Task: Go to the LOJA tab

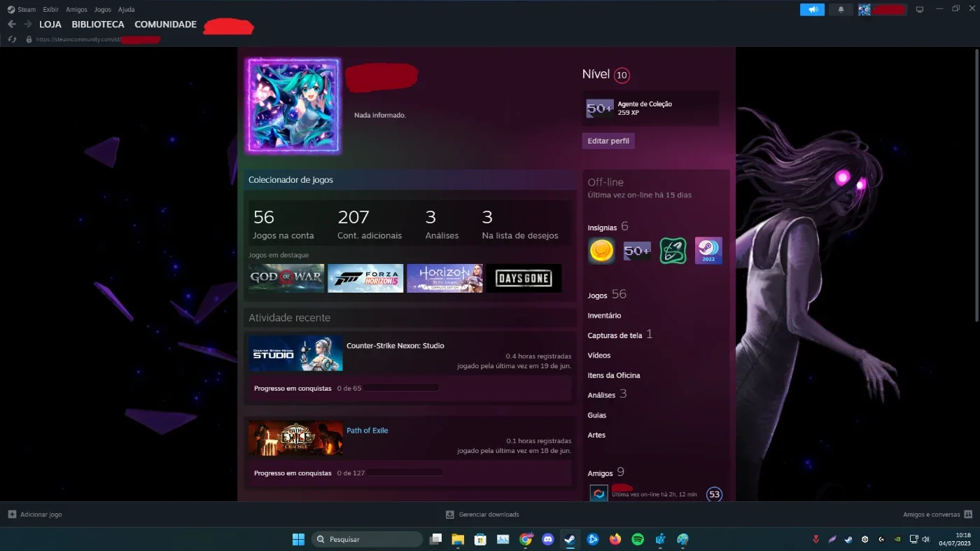Action: [50, 25]
